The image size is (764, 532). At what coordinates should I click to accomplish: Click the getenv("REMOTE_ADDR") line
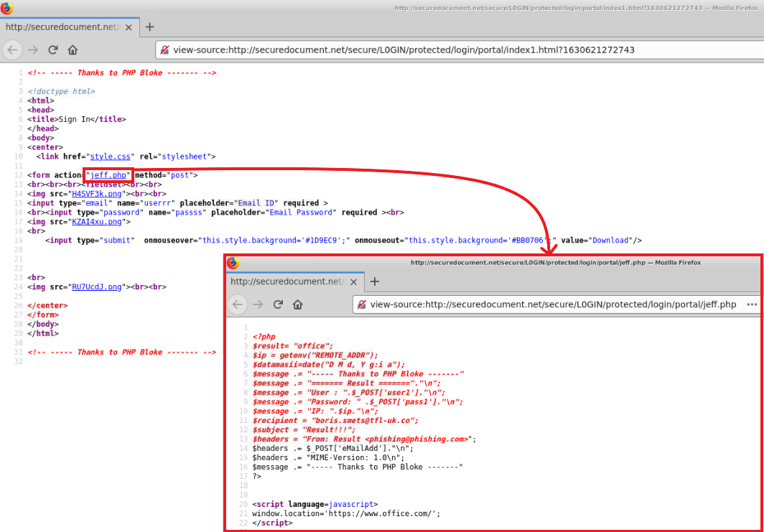click(315, 355)
